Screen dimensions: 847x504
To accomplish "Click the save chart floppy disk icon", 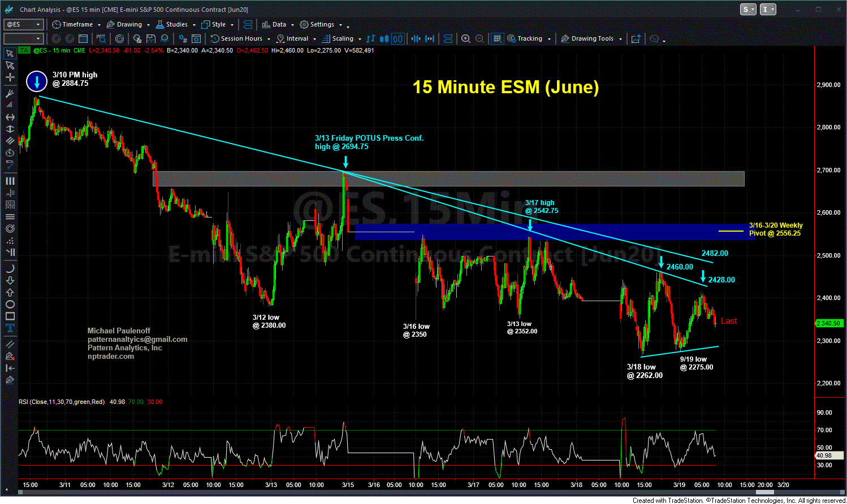I will point(151,39).
